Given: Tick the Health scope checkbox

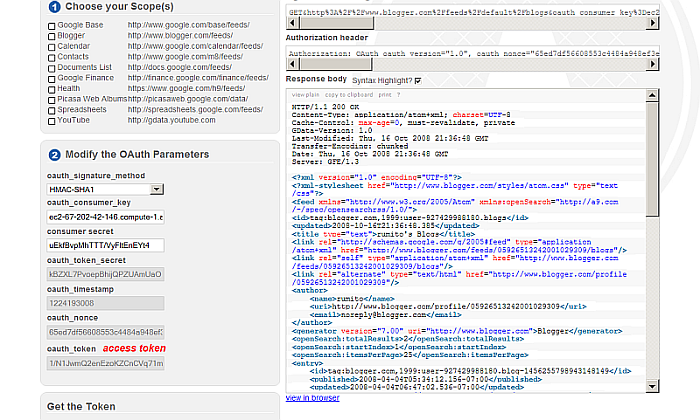Looking at the screenshot, I should (x=52, y=90).
